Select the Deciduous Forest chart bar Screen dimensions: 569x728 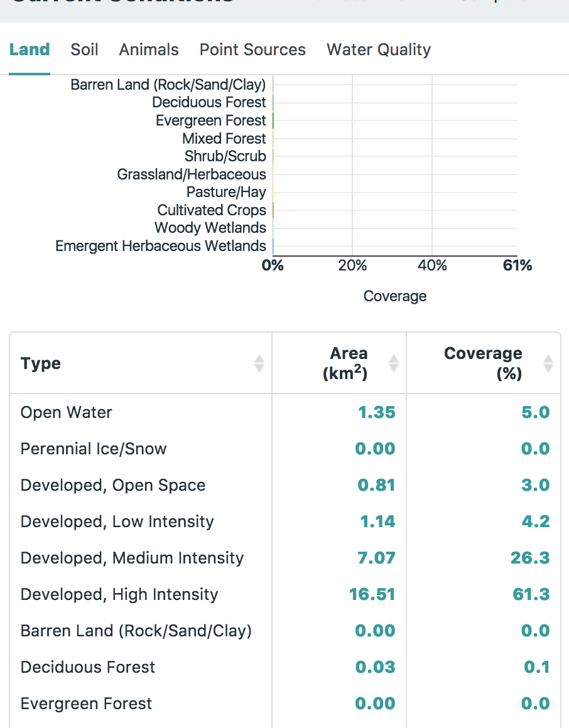(x=273, y=102)
